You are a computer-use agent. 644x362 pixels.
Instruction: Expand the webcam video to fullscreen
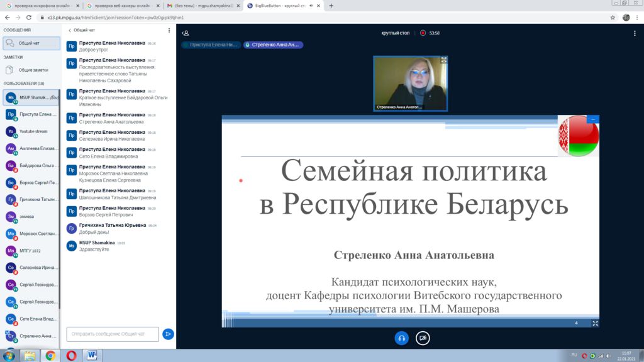coord(443,60)
